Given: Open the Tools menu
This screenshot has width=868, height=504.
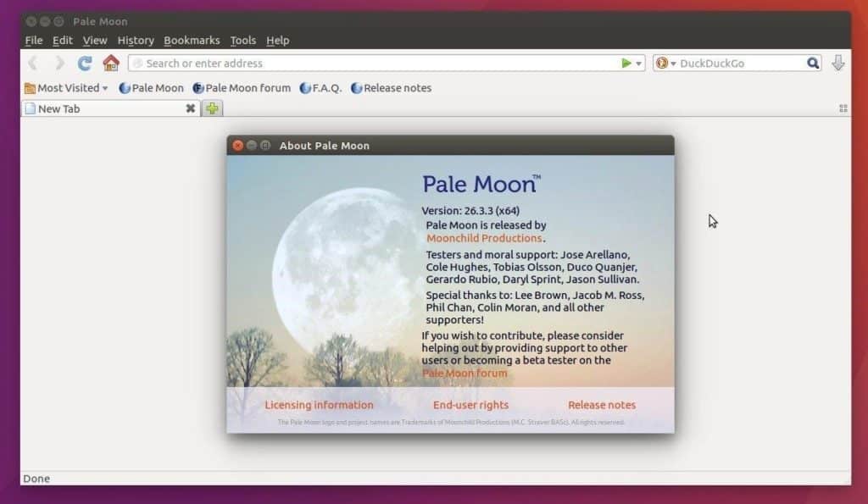Looking at the screenshot, I should click(243, 41).
